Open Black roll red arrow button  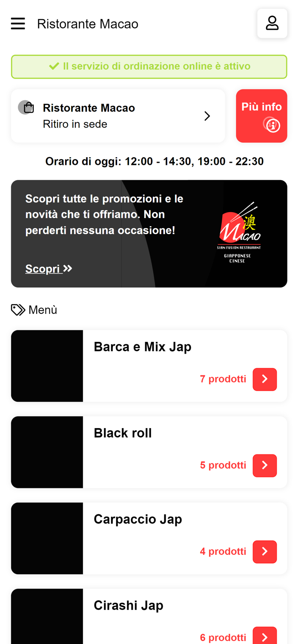tap(265, 465)
